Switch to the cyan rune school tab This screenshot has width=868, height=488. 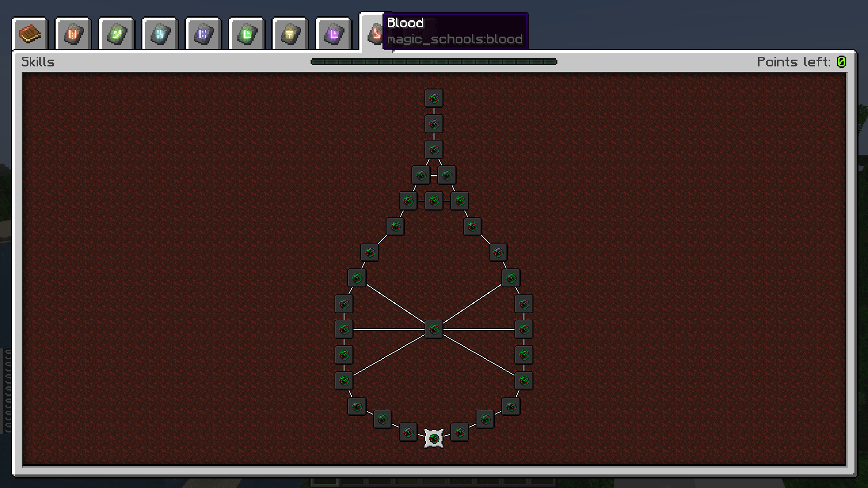[x=159, y=33]
